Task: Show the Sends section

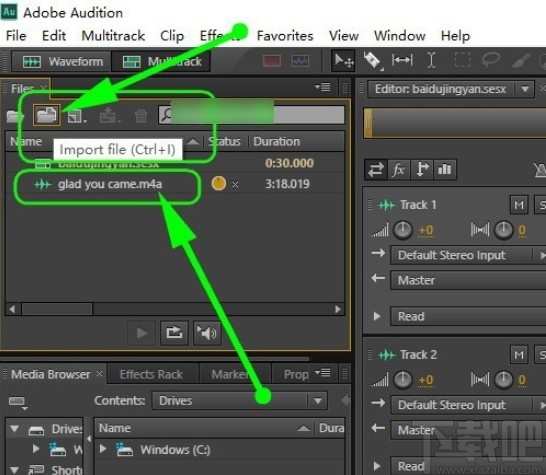Action: 422,170
